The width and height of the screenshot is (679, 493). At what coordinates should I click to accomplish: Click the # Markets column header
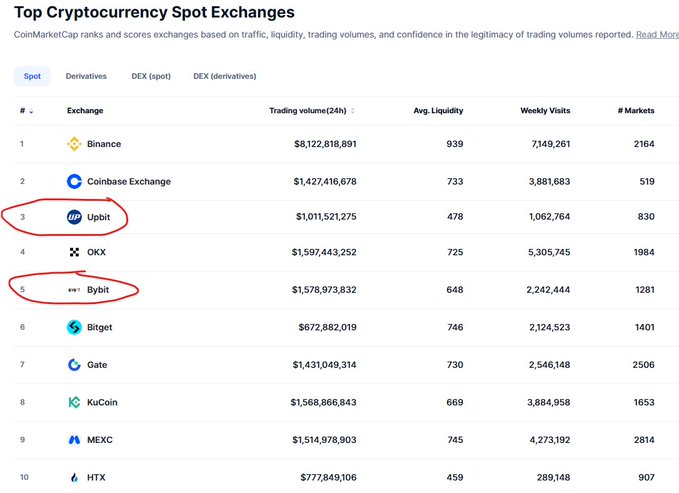[636, 110]
